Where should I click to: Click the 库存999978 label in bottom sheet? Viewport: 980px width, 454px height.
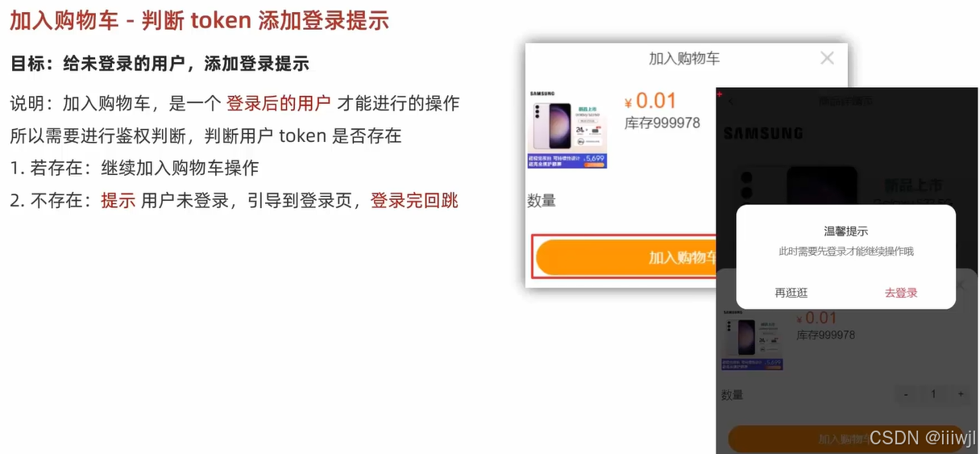click(x=825, y=335)
